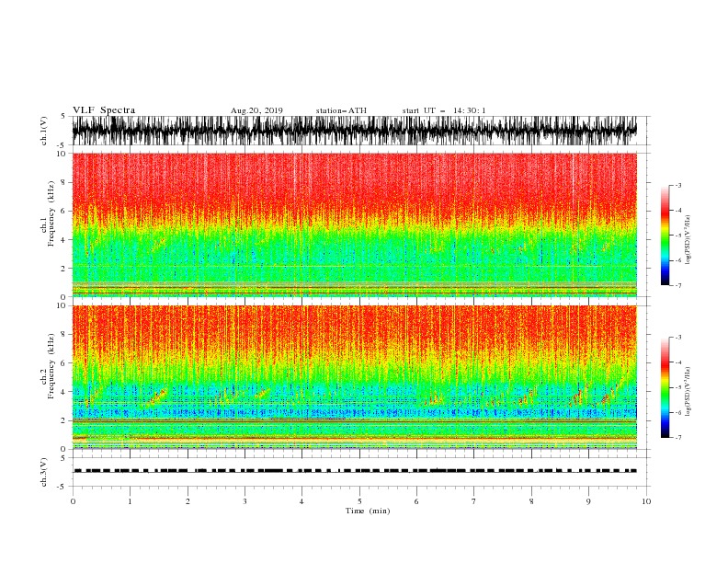Click time axis tick label "5"
Viewport: 728px width, 563px height.
tap(359, 501)
